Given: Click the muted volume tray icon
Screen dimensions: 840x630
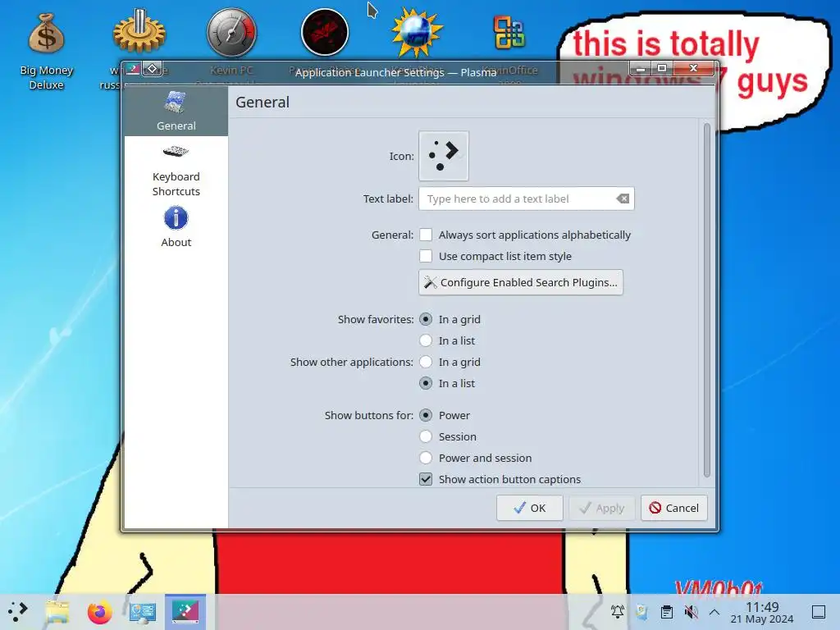Looking at the screenshot, I should point(691,611).
